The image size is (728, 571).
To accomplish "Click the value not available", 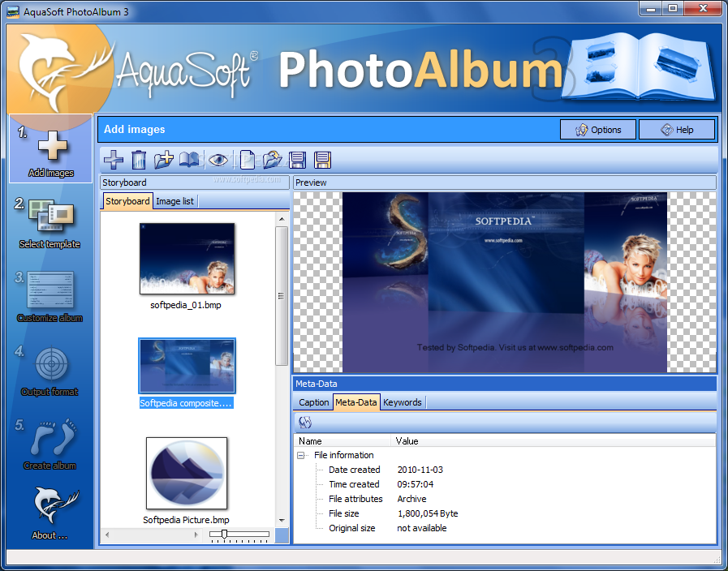I will coord(421,528).
